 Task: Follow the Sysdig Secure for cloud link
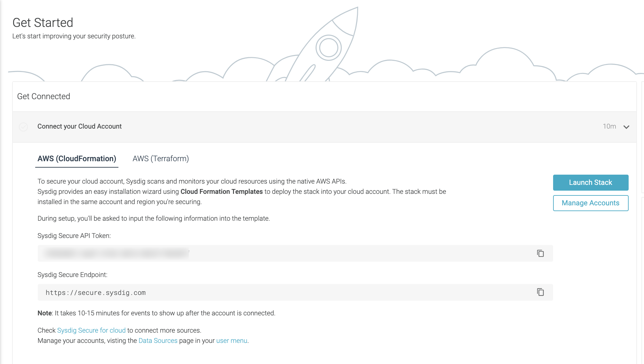91,330
